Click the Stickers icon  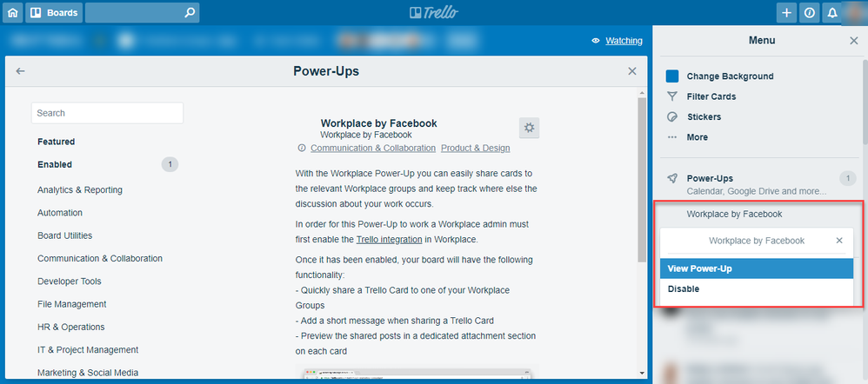(672, 116)
